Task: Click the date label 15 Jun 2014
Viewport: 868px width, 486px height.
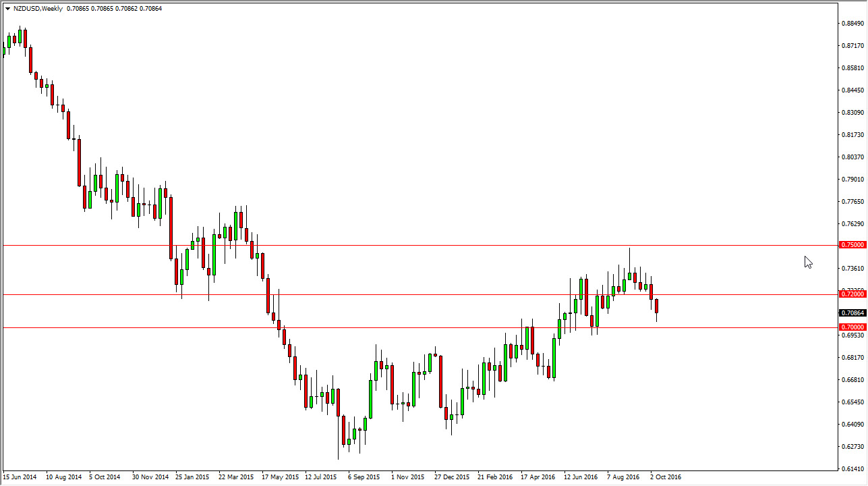Action: [20, 476]
